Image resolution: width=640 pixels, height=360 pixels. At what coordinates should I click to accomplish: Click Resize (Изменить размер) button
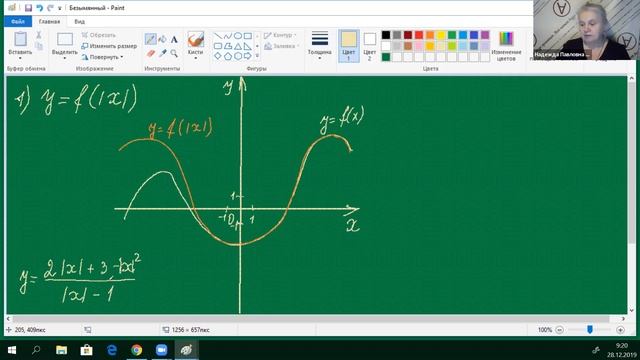pos(109,46)
